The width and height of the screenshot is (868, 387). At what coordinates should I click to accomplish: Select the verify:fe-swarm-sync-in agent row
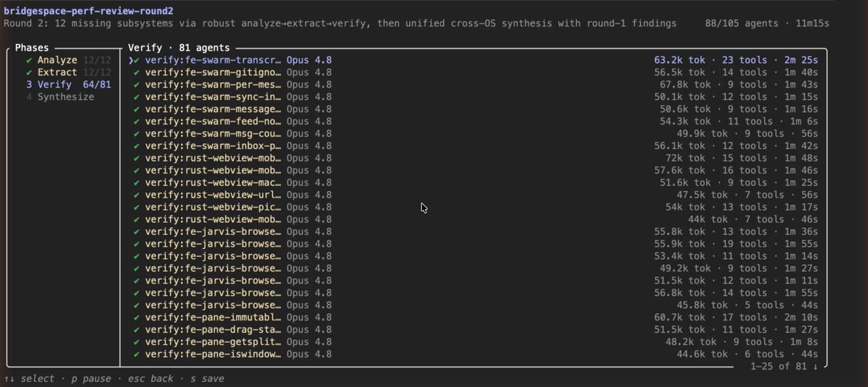tap(473, 97)
